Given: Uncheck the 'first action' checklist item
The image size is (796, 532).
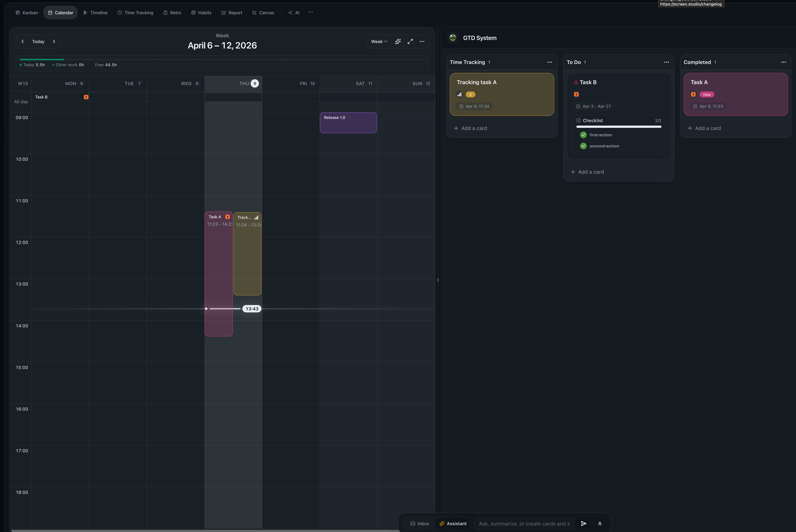Looking at the screenshot, I should (583, 135).
